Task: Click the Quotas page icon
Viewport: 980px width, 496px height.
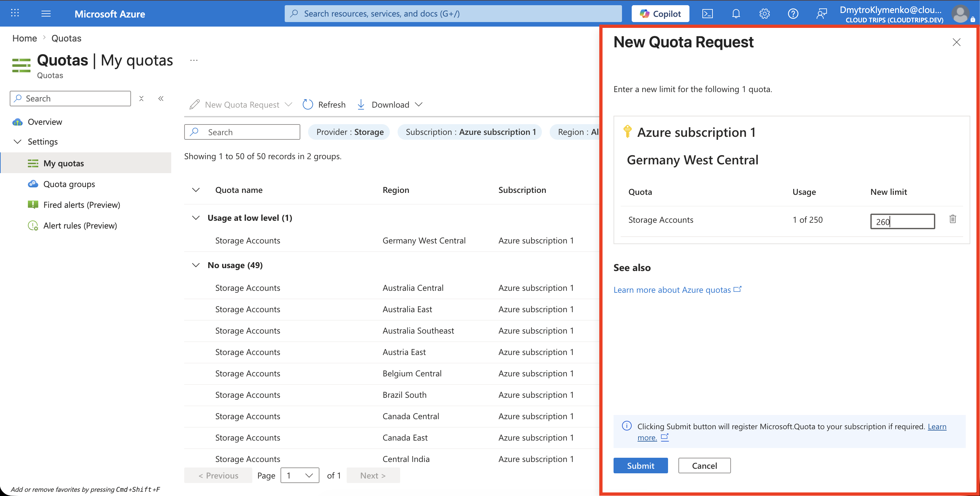Action: tap(21, 65)
